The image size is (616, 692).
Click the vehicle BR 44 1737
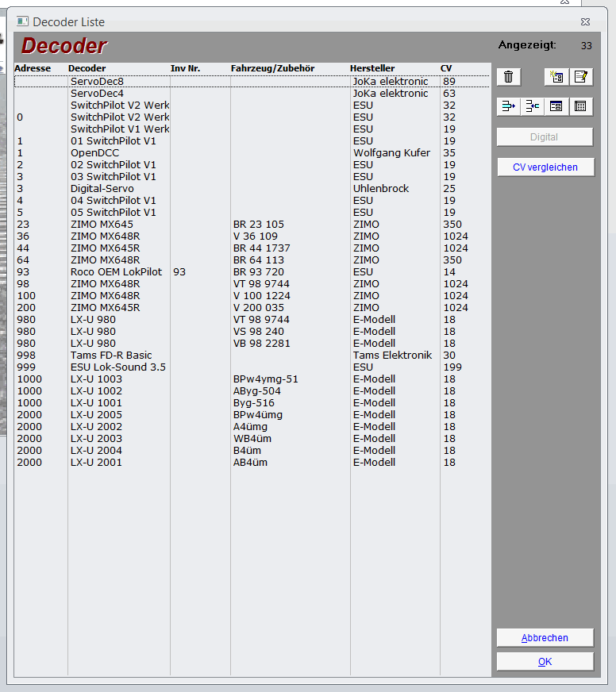(x=262, y=248)
